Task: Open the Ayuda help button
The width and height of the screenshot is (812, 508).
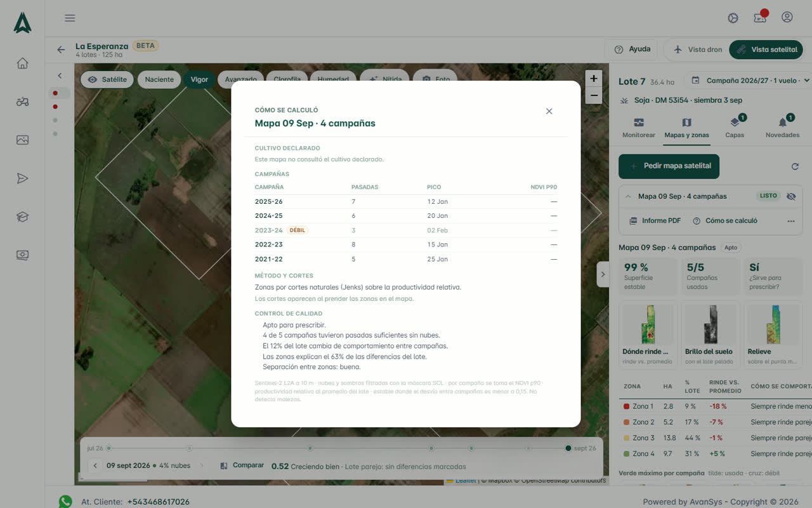Action: [632, 50]
